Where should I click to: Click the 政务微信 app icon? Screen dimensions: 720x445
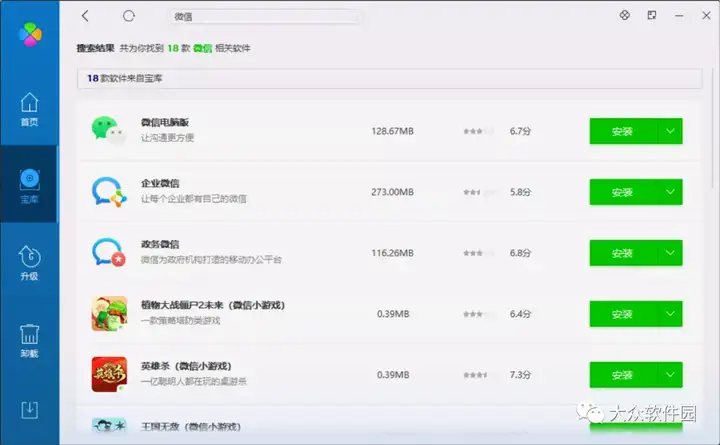pyautogui.click(x=109, y=252)
